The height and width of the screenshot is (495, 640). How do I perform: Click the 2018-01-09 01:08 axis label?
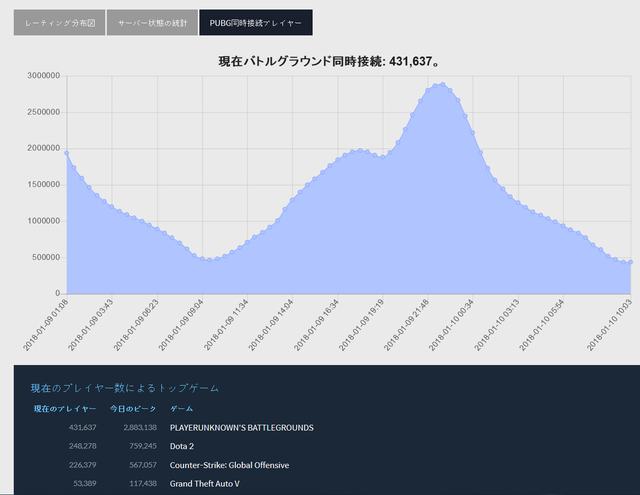point(45,325)
